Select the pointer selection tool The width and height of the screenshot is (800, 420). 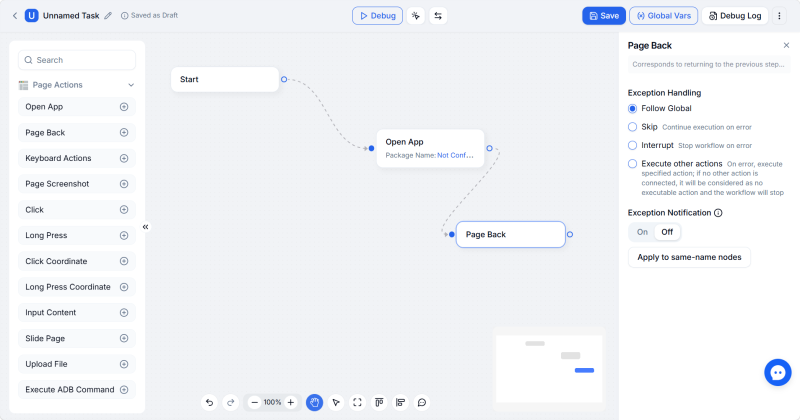[336, 403]
